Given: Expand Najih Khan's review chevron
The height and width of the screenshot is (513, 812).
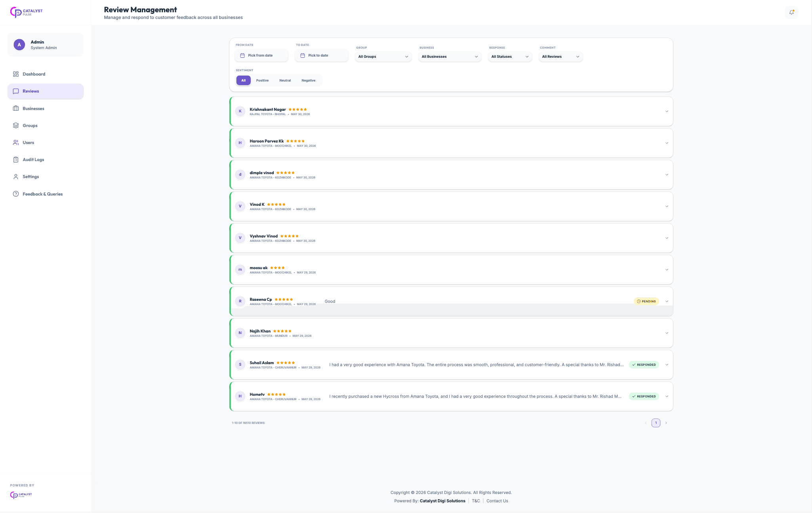Looking at the screenshot, I should [667, 333].
